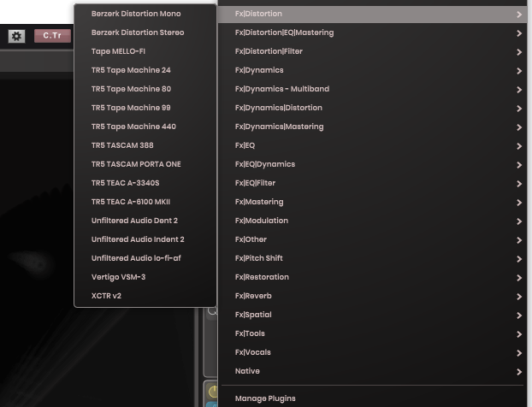Open the Fx|Tools category
Viewport: 532px width, 407px height.
373,334
